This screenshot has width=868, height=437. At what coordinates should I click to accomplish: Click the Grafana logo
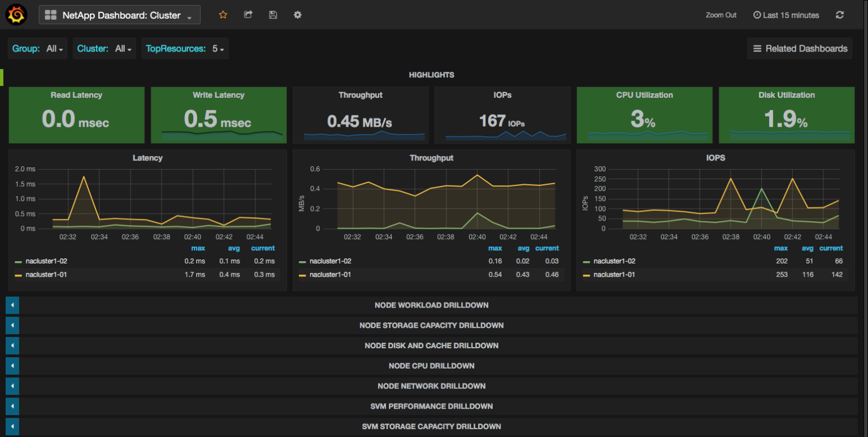pos(15,15)
